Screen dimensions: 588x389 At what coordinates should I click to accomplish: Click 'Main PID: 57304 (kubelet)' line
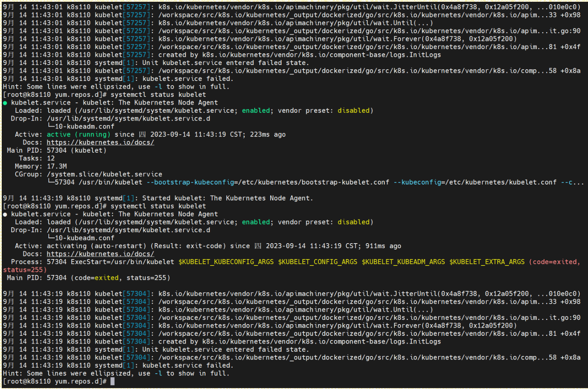(57, 150)
